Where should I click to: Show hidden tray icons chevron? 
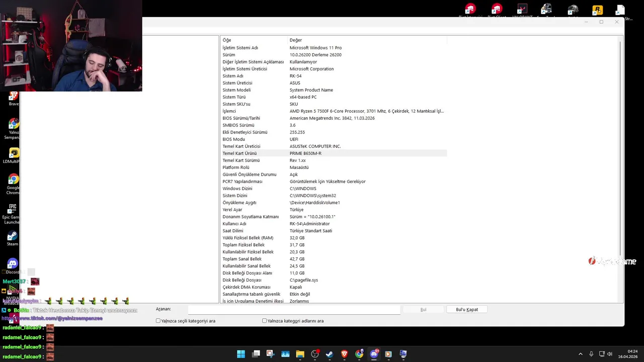click(580, 354)
